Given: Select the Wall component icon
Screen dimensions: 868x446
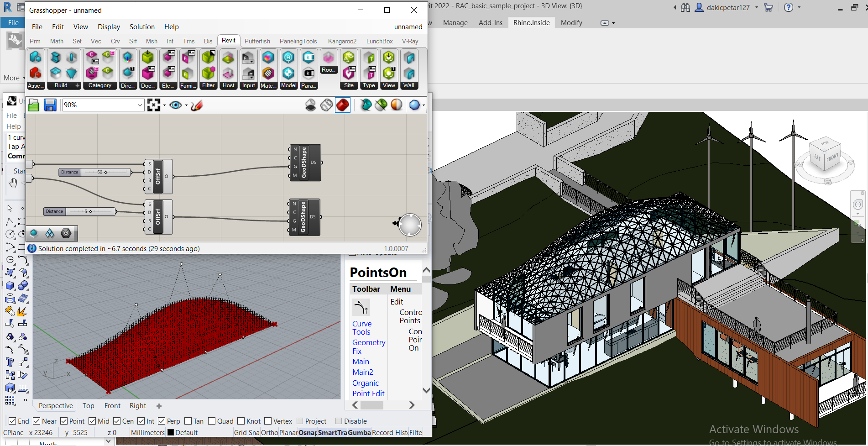Looking at the screenshot, I should tap(409, 69).
